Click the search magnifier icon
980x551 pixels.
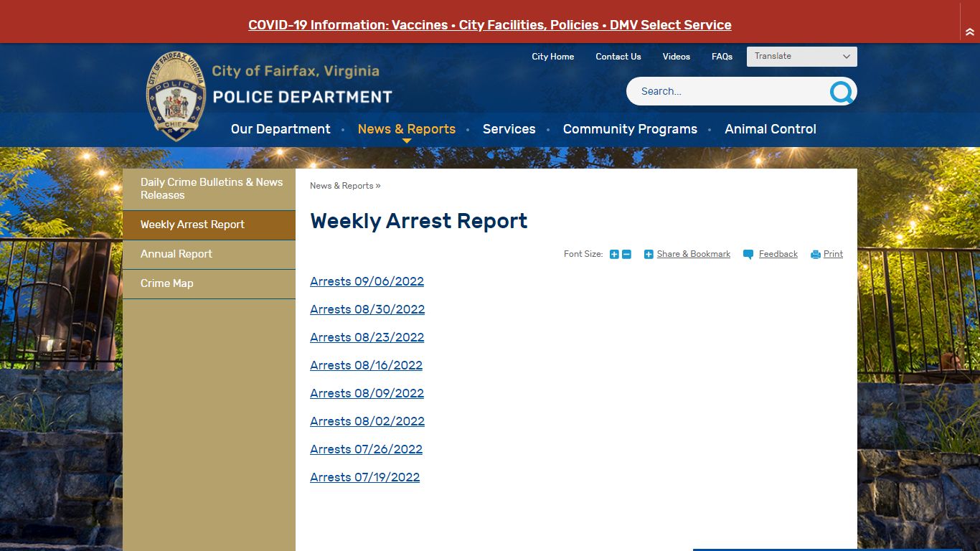tap(842, 92)
